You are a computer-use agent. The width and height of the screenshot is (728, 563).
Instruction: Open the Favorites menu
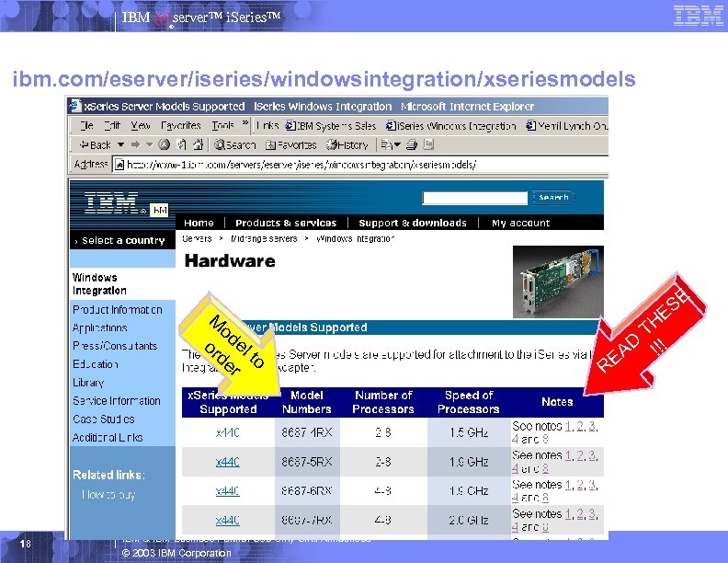[x=180, y=125]
